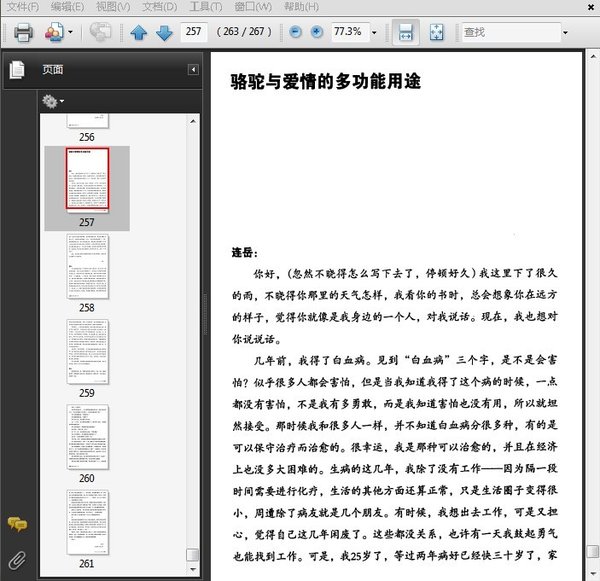Expand the thumbnail options gear menu
The height and width of the screenshot is (581, 600).
tap(52, 101)
